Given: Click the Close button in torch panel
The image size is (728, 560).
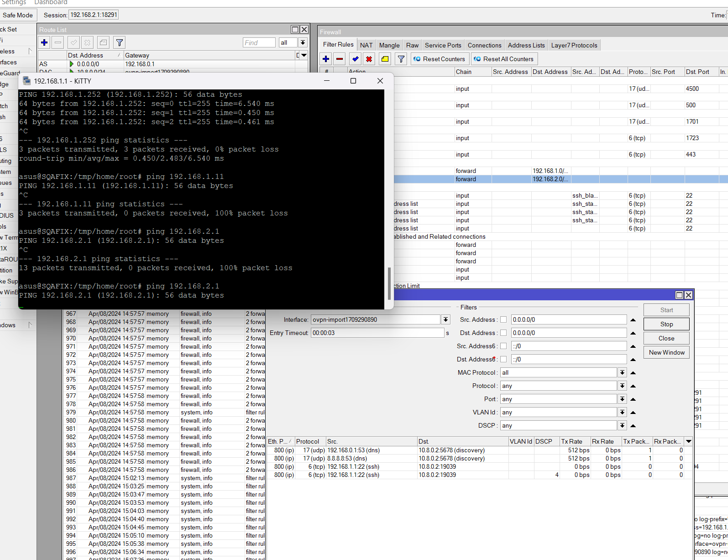Looking at the screenshot, I should (666, 338).
